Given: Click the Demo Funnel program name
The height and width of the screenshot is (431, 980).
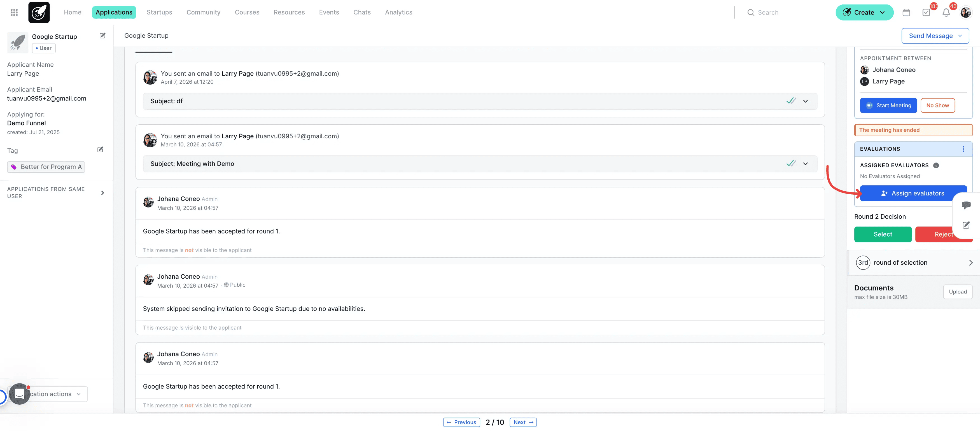Looking at the screenshot, I should tap(26, 123).
